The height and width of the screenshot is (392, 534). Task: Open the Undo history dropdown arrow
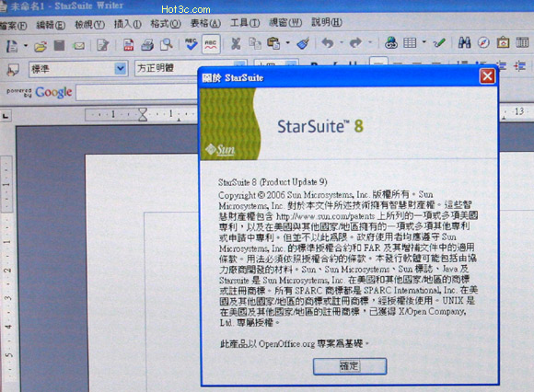(x=342, y=42)
